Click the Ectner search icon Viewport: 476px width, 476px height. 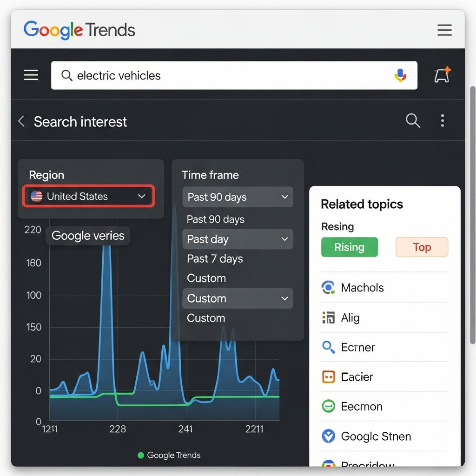click(x=328, y=347)
